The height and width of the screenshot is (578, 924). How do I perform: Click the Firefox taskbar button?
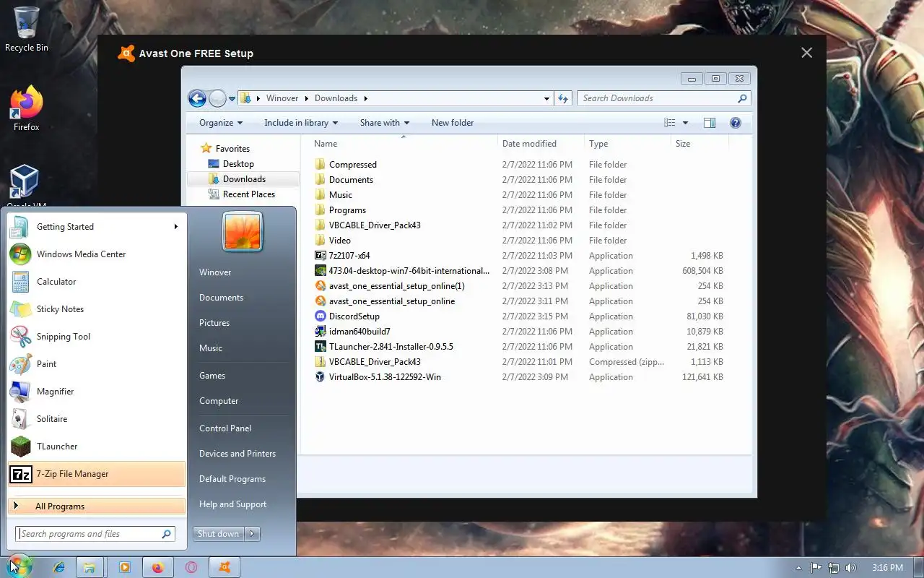158,567
